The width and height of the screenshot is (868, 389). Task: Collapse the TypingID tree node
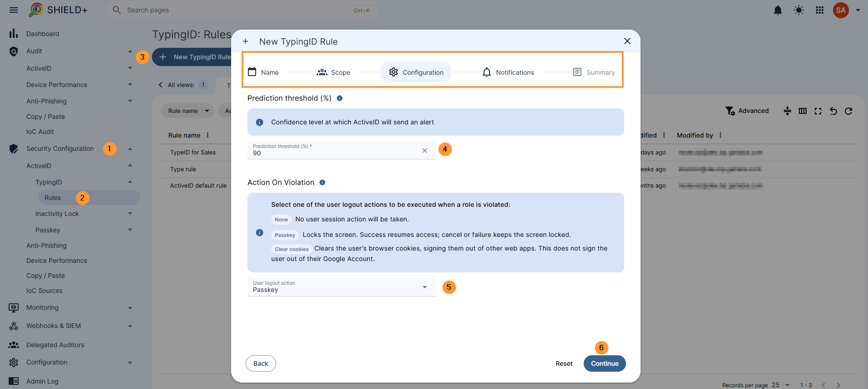pos(130,182)
